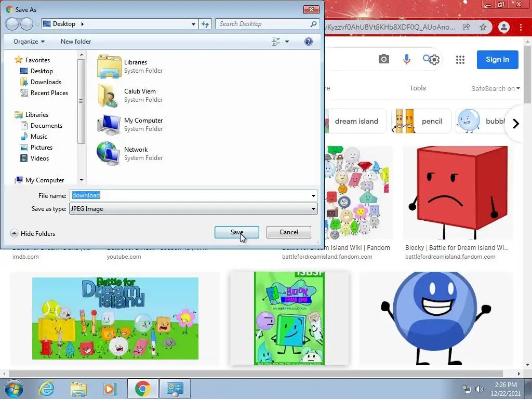
Task: Open Windows Explorer from the taskbar
Action: click(78, 389)
